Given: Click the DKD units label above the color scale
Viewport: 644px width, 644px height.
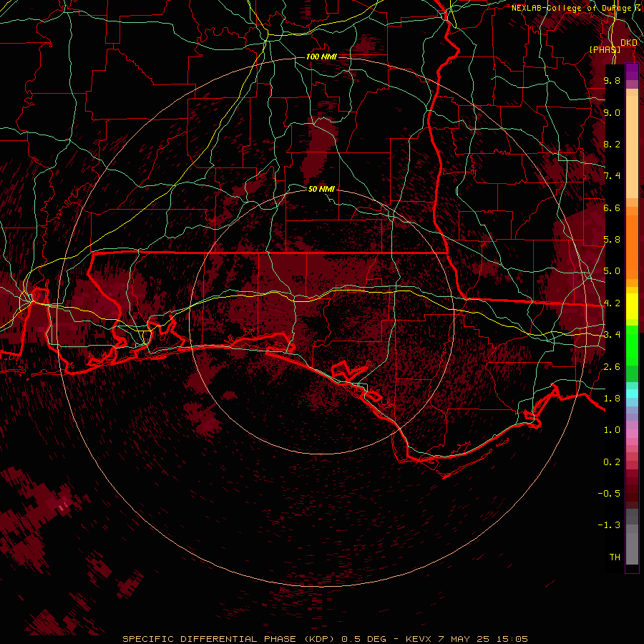Looking at the screenshot, I should pos(629,43).
